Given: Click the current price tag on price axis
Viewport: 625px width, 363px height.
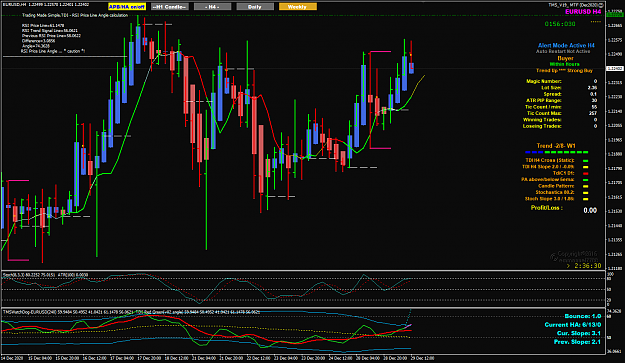Looking at the screenshot, I should pyautogui.click(x=615, y=69).
